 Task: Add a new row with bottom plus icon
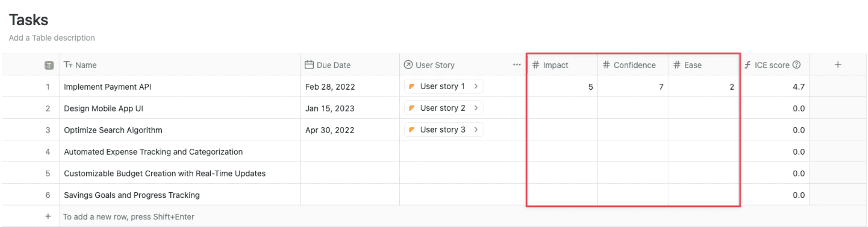click(48, 217)
